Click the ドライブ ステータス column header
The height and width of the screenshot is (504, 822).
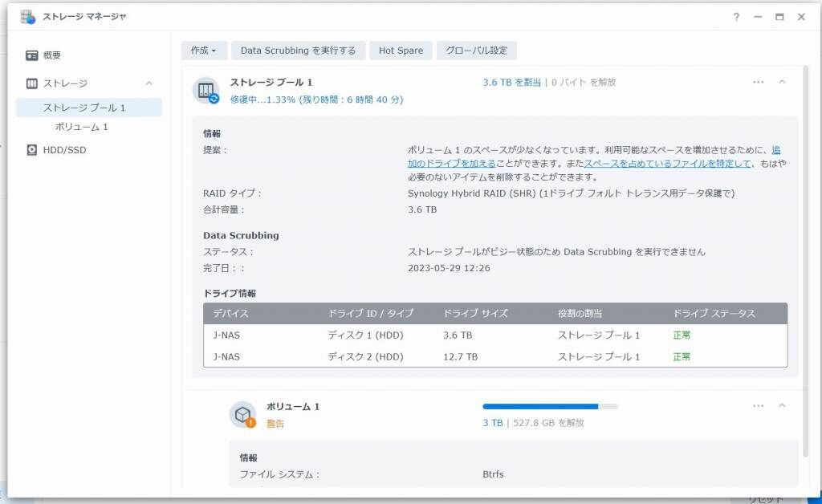714,313
